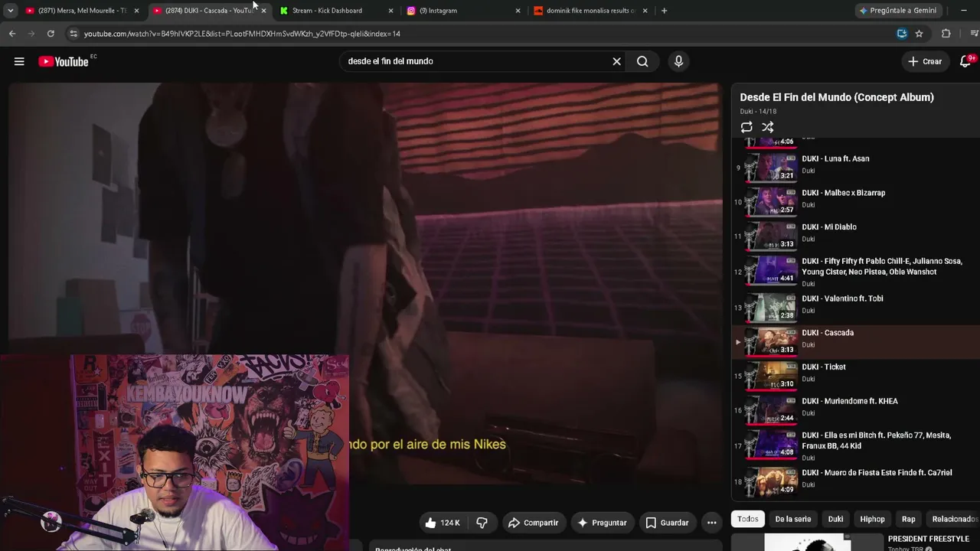This screenshot has height=551, width=980.
Task: Dislike the current video
Action: click(x=482, y=523)
